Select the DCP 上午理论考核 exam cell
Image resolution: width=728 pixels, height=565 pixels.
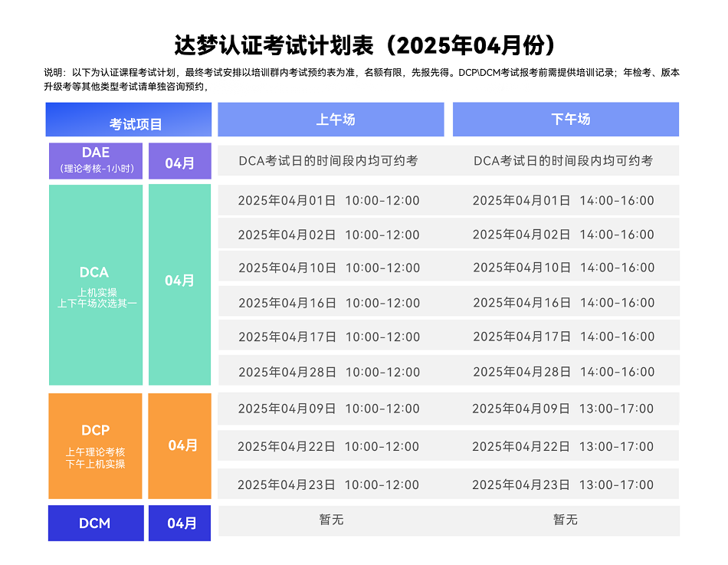click(x=95, y=446)
